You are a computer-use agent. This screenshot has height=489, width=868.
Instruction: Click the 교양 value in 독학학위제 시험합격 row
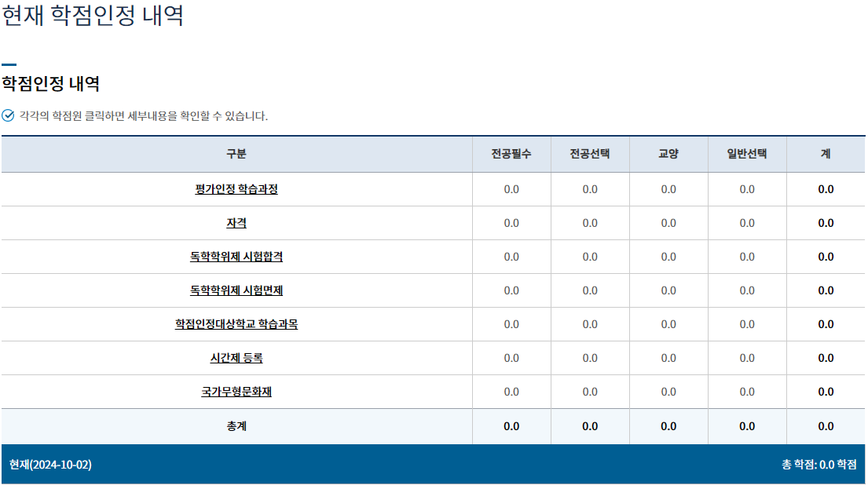[668, 257]
